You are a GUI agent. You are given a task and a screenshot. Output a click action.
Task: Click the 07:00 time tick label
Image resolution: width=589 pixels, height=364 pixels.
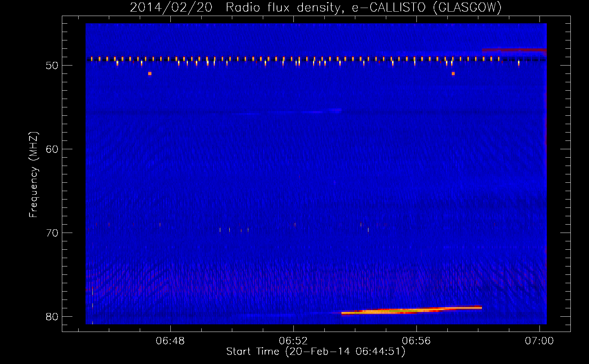coord(539,341)
